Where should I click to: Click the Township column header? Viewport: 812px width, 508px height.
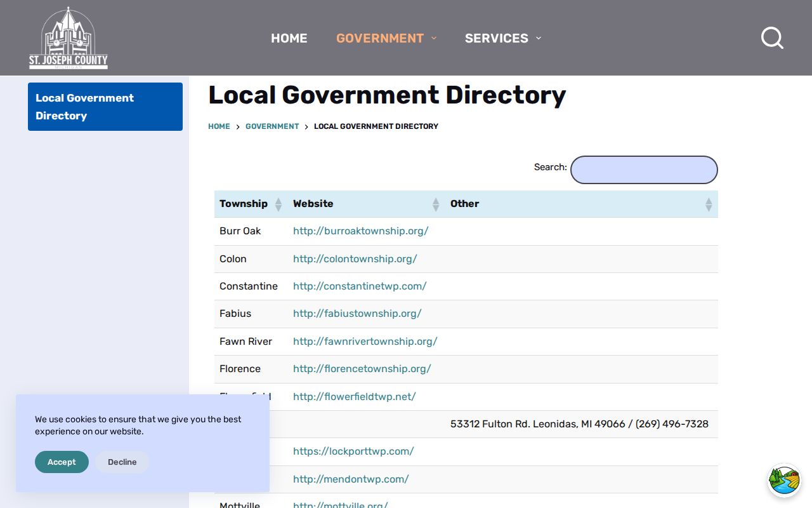point(251,204)
